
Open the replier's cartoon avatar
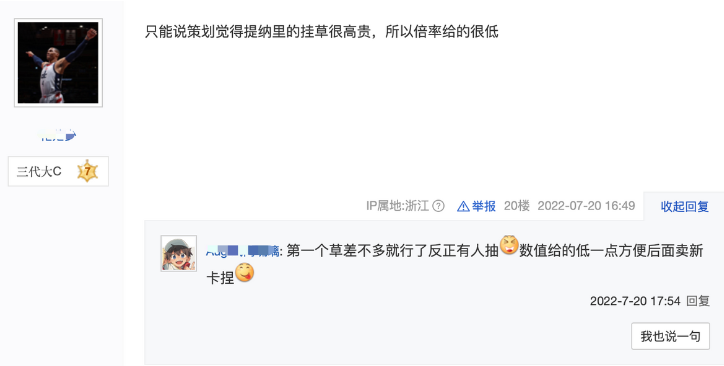click(x=179, y=253)
